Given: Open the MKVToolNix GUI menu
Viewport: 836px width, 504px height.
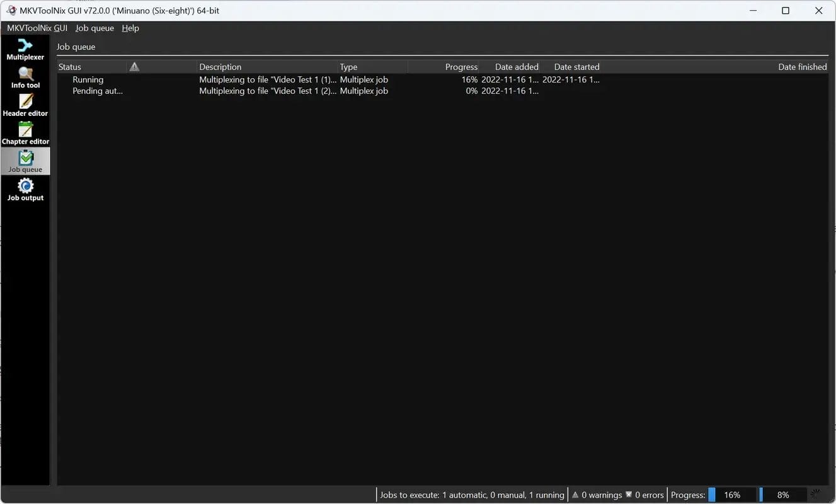Looking at the screenshot, I should pyautogui.click(x=37, y=28).
